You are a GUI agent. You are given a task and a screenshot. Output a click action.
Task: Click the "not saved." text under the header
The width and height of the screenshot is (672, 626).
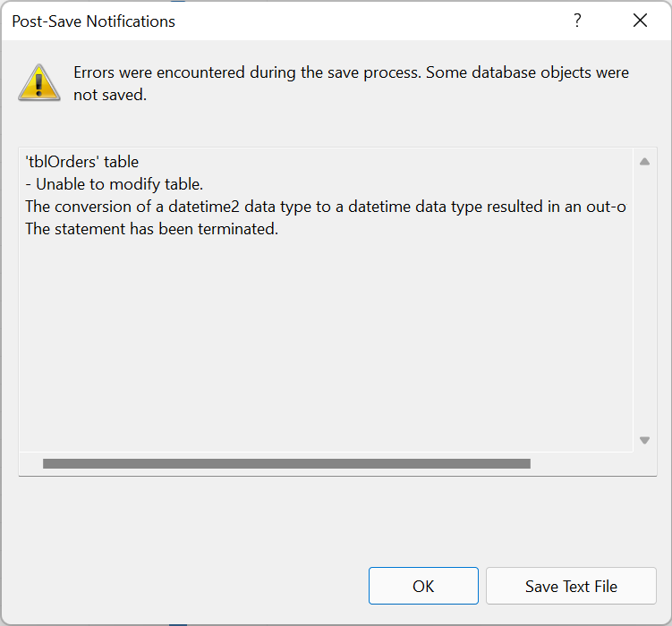tap(109, 95)
